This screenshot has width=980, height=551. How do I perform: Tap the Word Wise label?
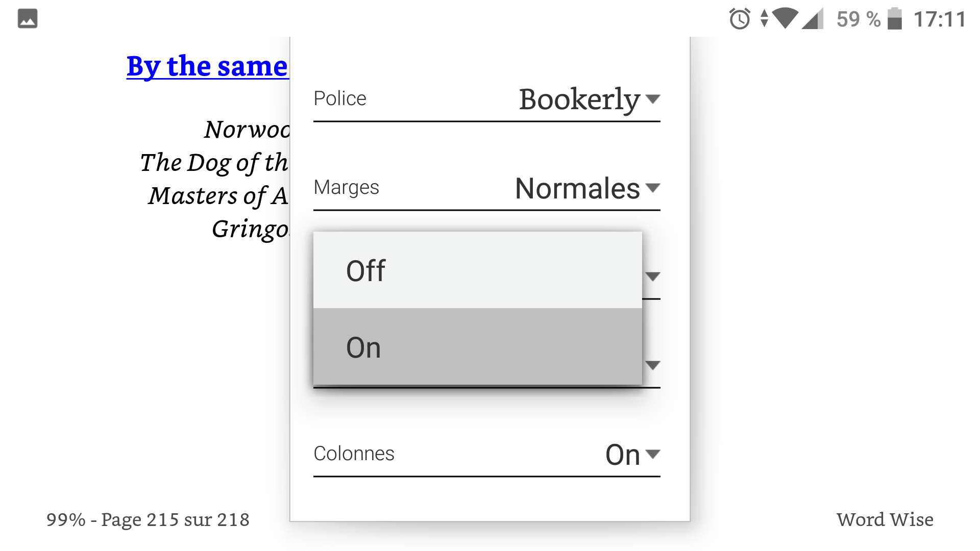[885, 519]
